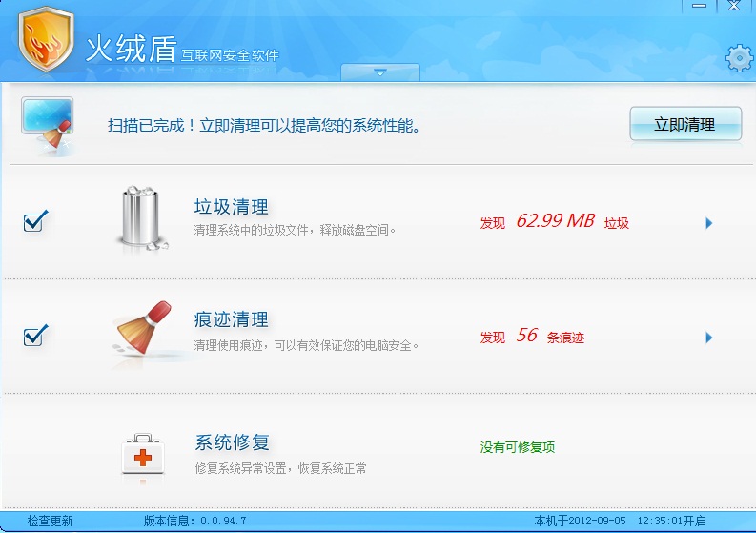The width and height of the screenshot is (756, 533).
Task: Click the 立即清理 button
Action: [x=685, y=124]
